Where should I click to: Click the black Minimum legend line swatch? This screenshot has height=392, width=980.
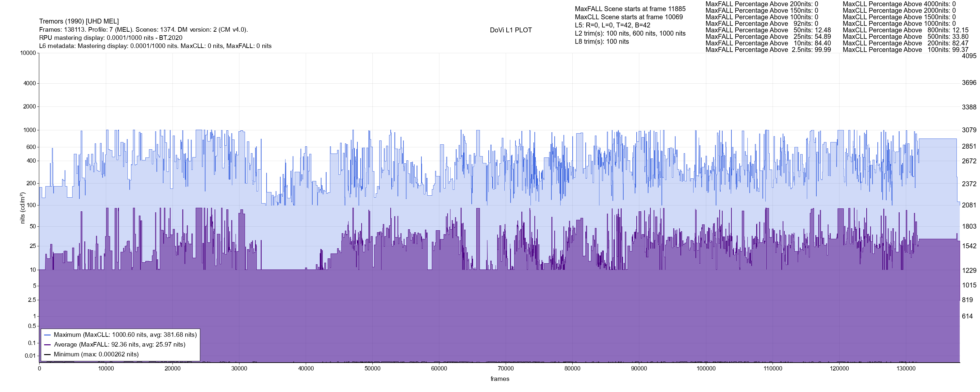tap(48, 354)
